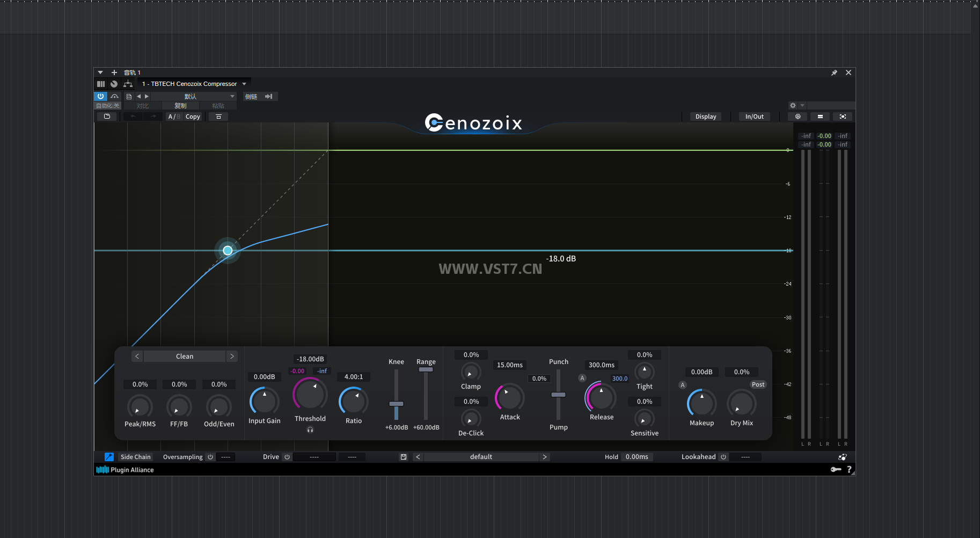Click the threshold point on the graph
This screenshot has height=538, width=980.
point(228,250)
